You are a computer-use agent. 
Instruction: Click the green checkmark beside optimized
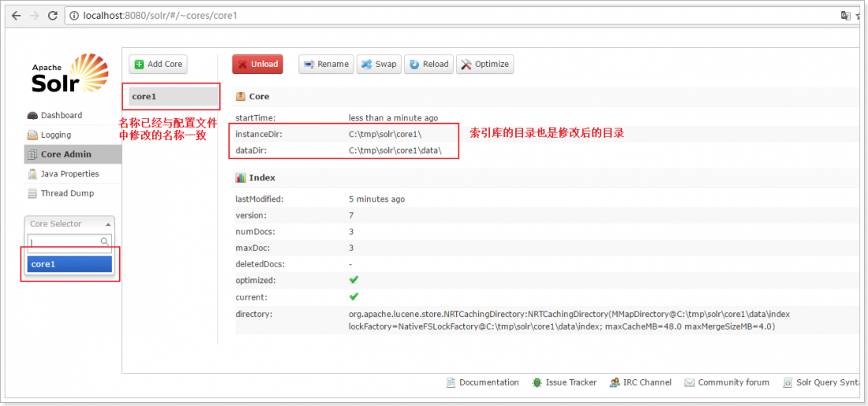coord(354,280)
